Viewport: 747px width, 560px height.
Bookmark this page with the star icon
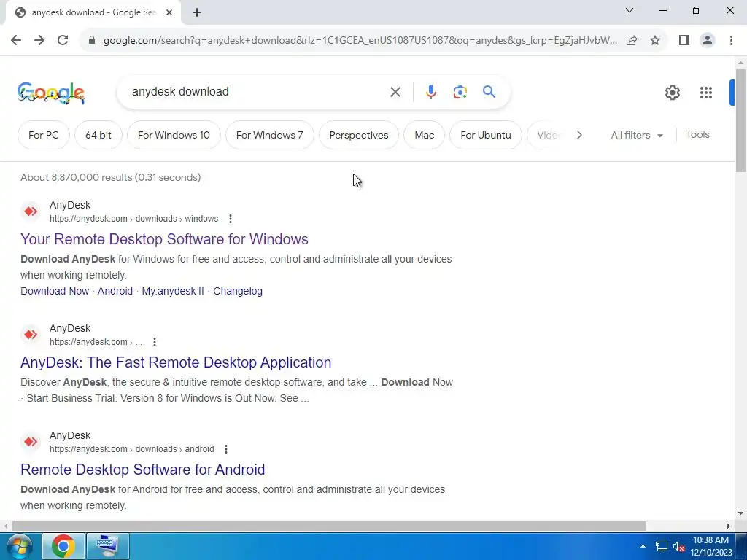[655, 41]
